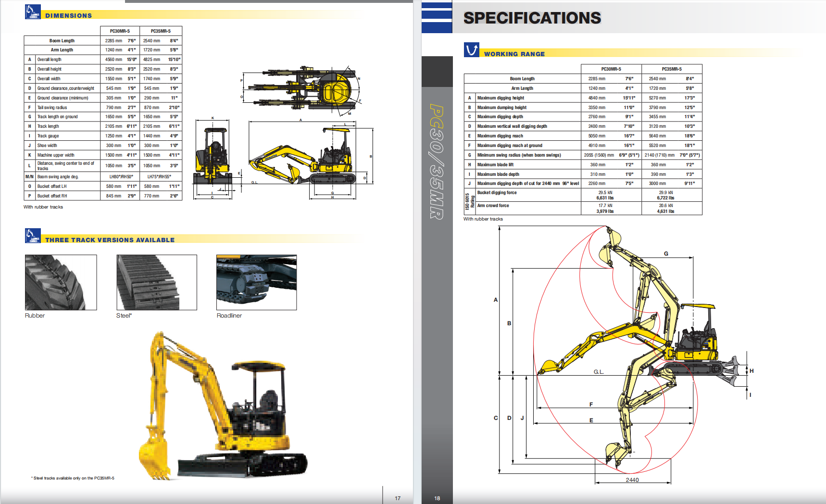This screenshot has width=826, height=504.
Task: Click the steel tracks availability footnote text
Action: [x=73, y=478]
